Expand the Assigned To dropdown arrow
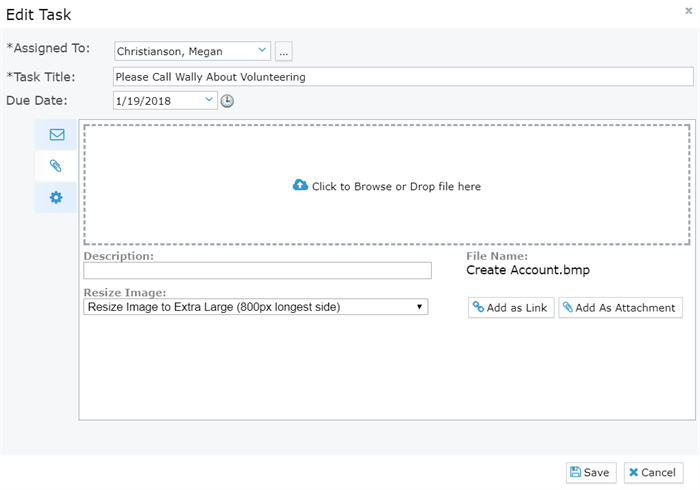The height and width of the screenshot is (490, 700). [x=262, y=50]
